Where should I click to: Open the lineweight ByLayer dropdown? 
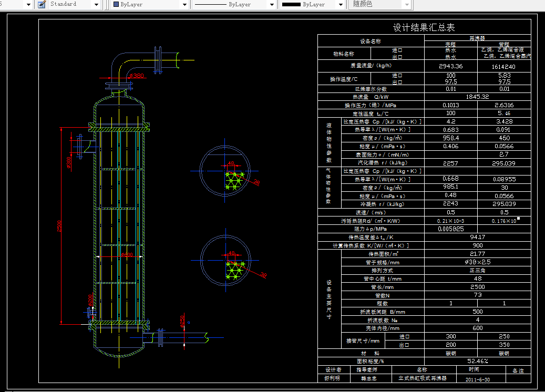coord(341,5)
